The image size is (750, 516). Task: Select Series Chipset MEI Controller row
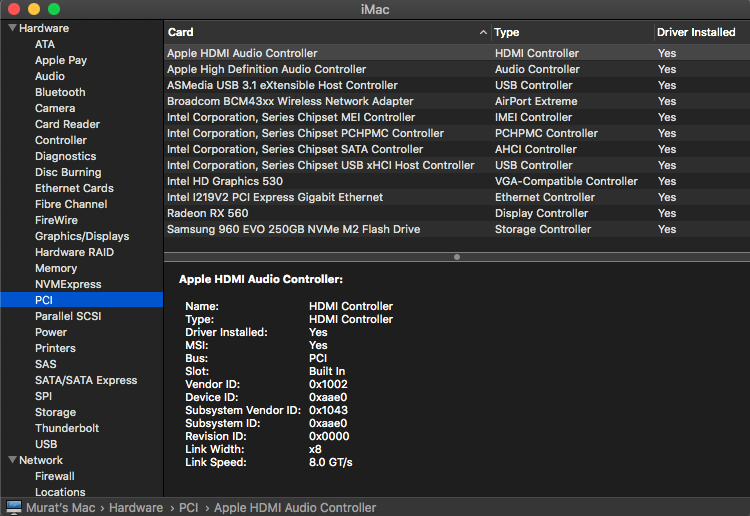(457, 117)
